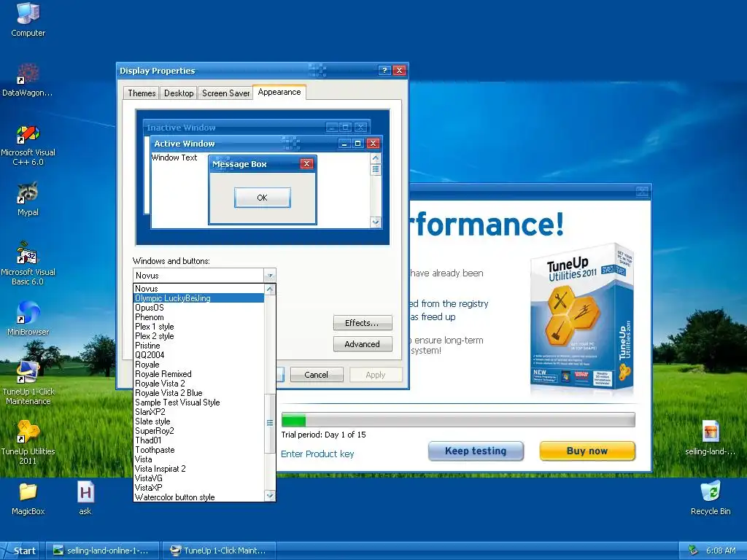Select the Appearance tab
747x560 pixels.
(x=279, y=93)
